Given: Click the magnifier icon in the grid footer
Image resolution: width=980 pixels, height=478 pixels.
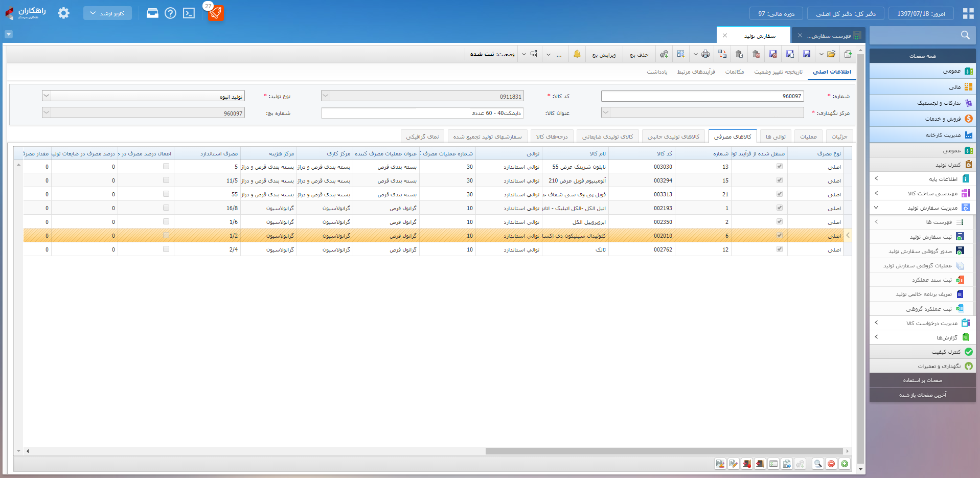Looking at the screenshot, I should point(818,464).
